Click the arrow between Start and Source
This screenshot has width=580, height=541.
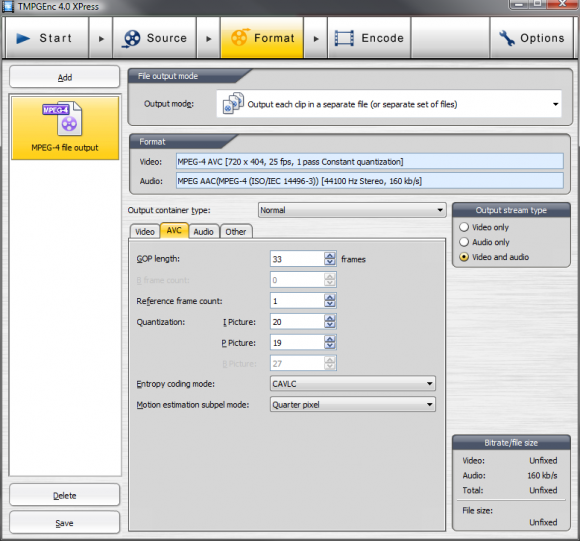point(101,38)
